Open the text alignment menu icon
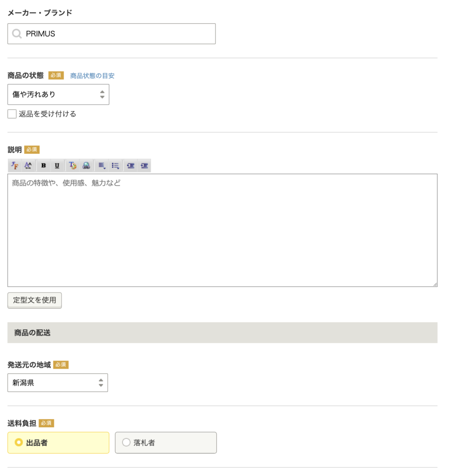Image resolution: width=452 pixels, height=476 pixels. pos(102,165)
